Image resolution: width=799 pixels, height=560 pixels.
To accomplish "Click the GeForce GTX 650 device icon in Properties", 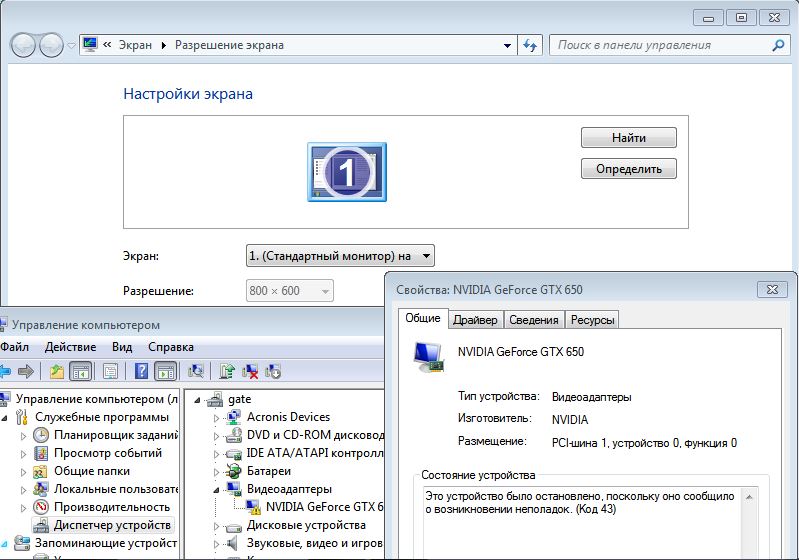I will 429,356.
